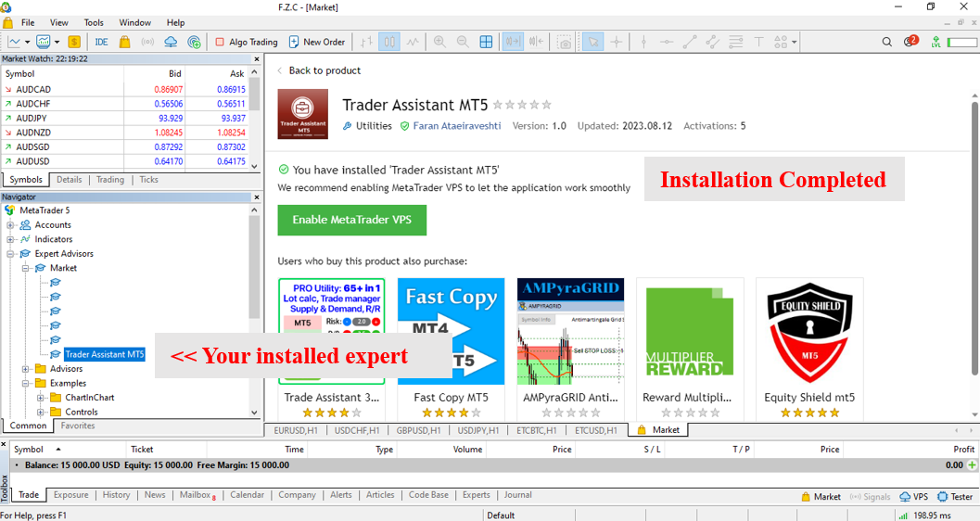Click the copy trading signal plus icon

[195, 42]
